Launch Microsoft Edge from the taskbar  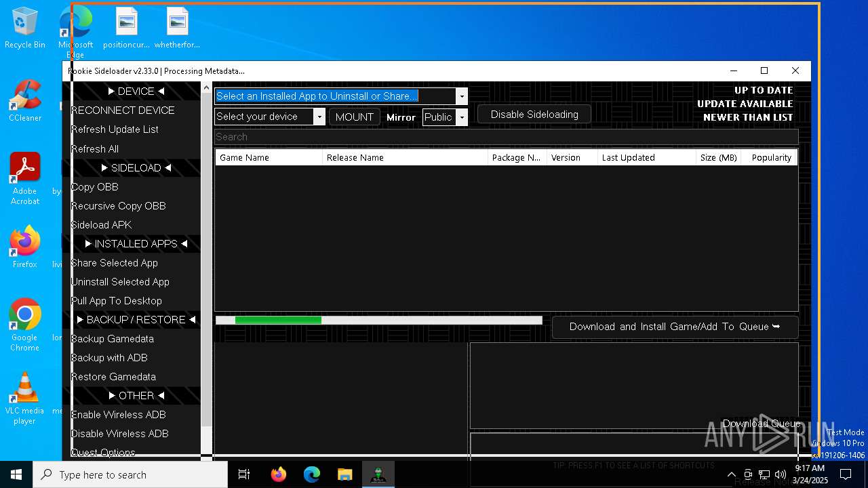(311, 474)
